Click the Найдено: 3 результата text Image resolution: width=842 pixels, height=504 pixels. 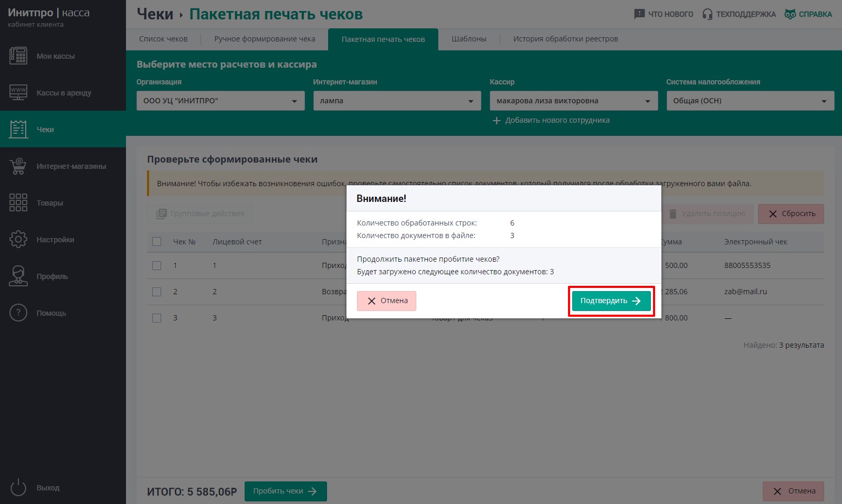tap(783, 345)
